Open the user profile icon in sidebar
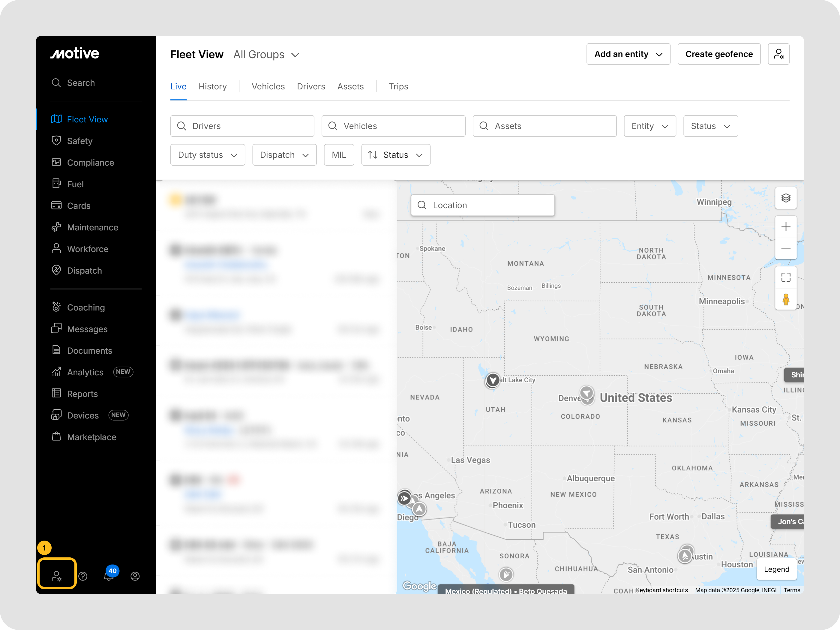This screenshot has width=840, height=630. (x=135, y=576)
